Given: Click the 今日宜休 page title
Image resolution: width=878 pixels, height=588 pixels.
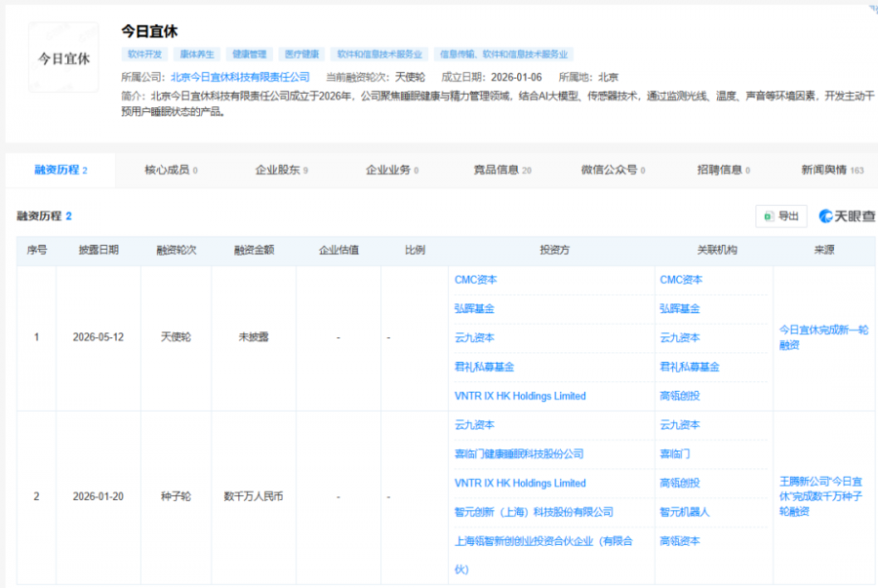Looking at the screenshot, I should 149,31.
